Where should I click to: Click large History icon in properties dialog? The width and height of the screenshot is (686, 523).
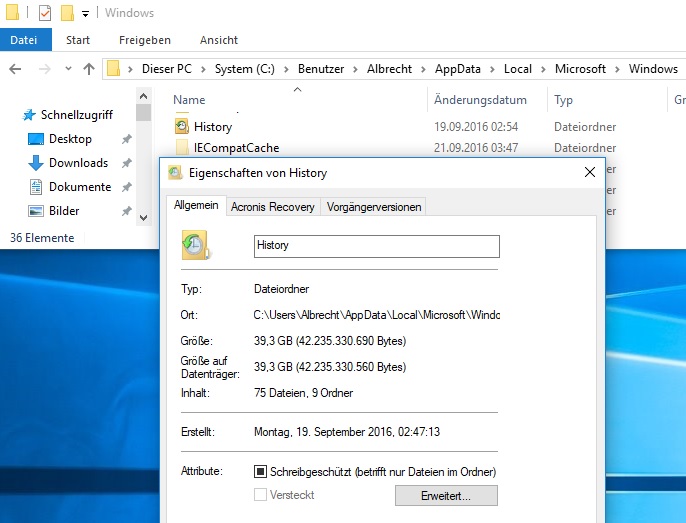point(196,245)
